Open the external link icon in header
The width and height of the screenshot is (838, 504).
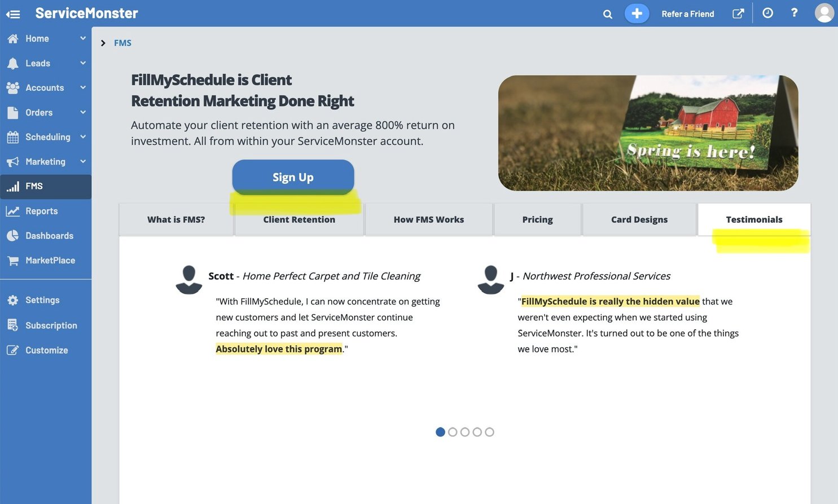pyautogui.click(x=738, y=14)
